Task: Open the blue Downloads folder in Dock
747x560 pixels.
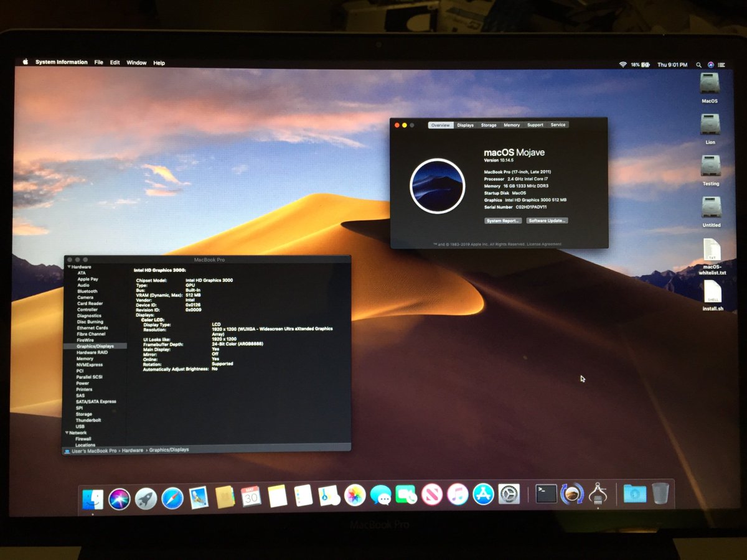Action: [x=634, y=493]
